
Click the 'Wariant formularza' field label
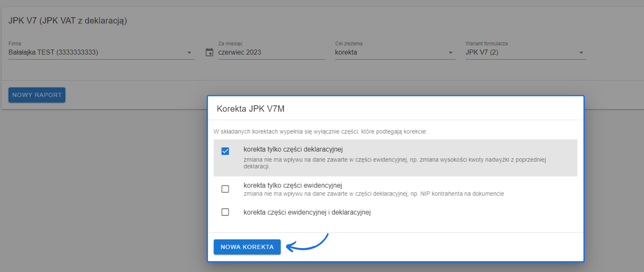[487, 43]
